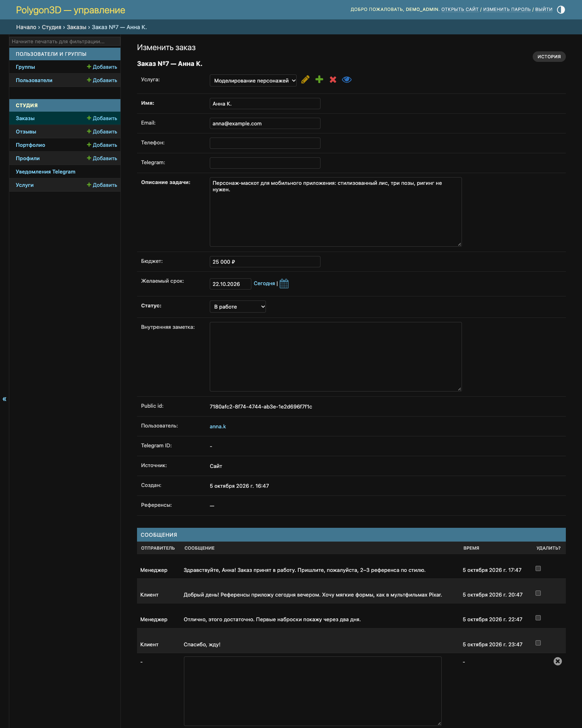Check delete box for Pixar references message
This screenshot has height=728, width=582.
(x=538, y=593)
